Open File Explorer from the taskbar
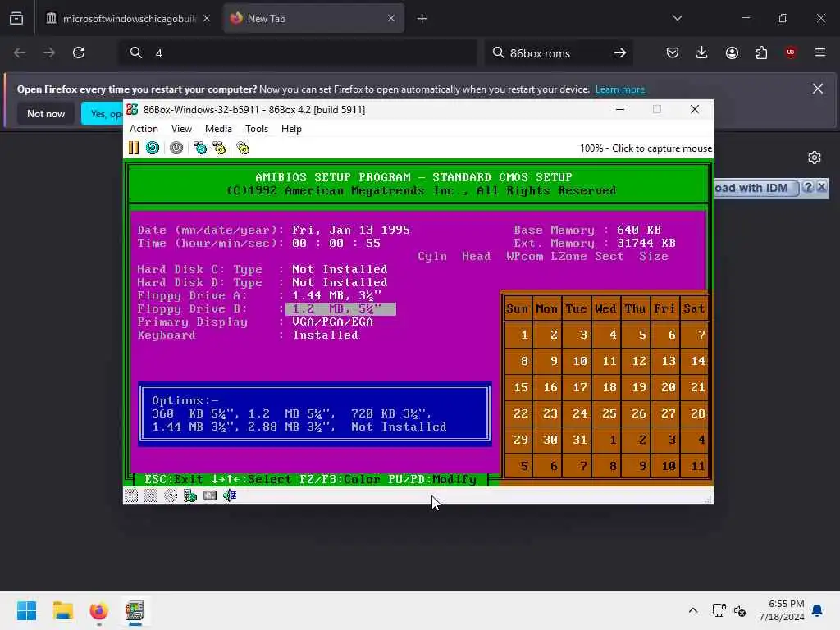This screenshot has width=840, height=630. 62,610
